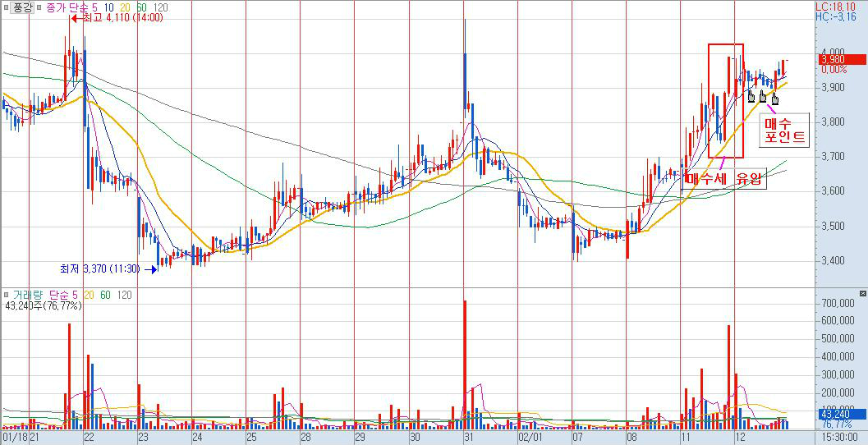This screenshot has height=445, width=868.
Task: Click the small square before 풍강
Action: (5, 8)
